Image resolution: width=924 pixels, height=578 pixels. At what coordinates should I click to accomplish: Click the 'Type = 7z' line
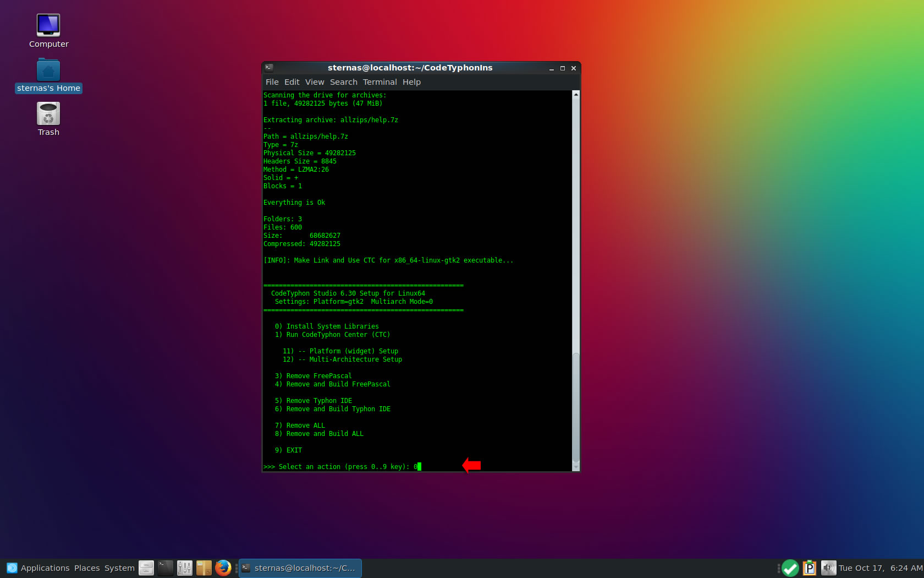tap(280, 145)
